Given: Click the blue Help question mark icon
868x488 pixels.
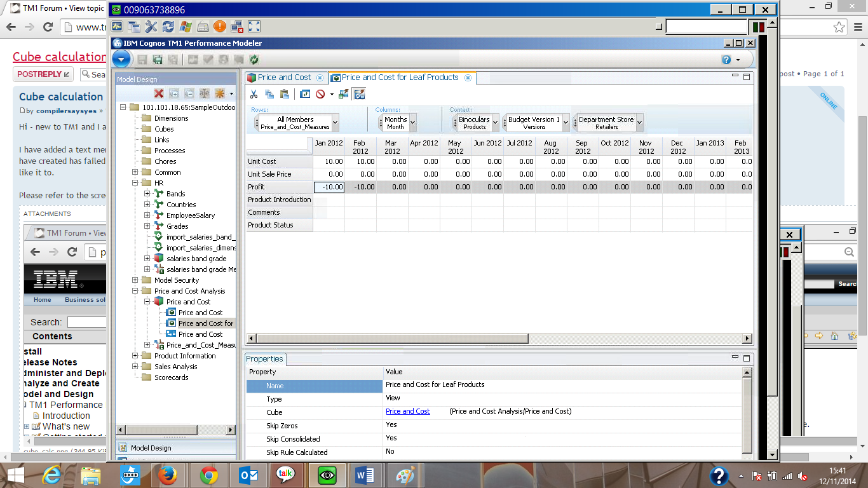Looking at the screenshot, I should pos(726,60).
